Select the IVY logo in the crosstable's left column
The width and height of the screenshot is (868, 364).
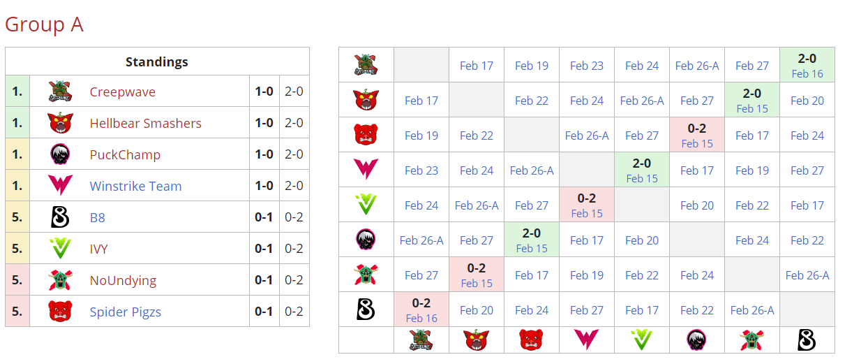(x=366, y=205)
